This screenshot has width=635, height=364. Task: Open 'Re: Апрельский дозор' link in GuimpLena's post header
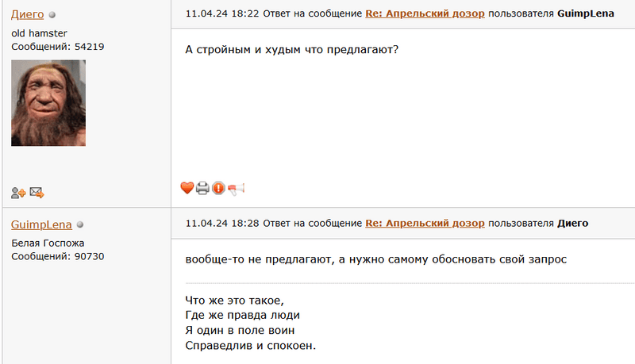tap(425, 223)
